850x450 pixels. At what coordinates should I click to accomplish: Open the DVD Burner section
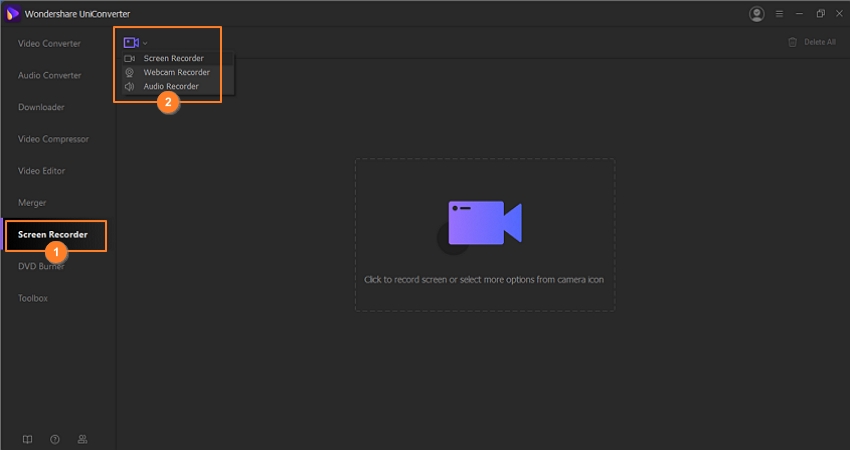coord(41,266)
